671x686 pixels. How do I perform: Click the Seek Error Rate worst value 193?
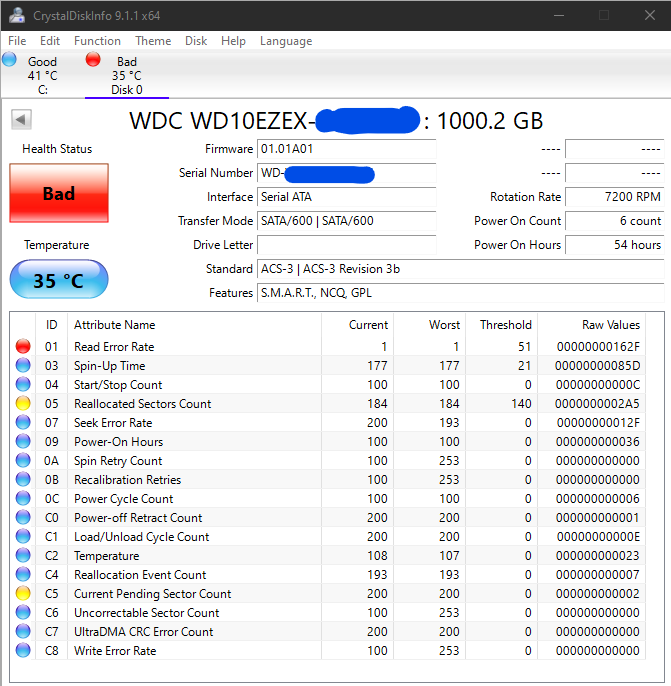(449, 423)
